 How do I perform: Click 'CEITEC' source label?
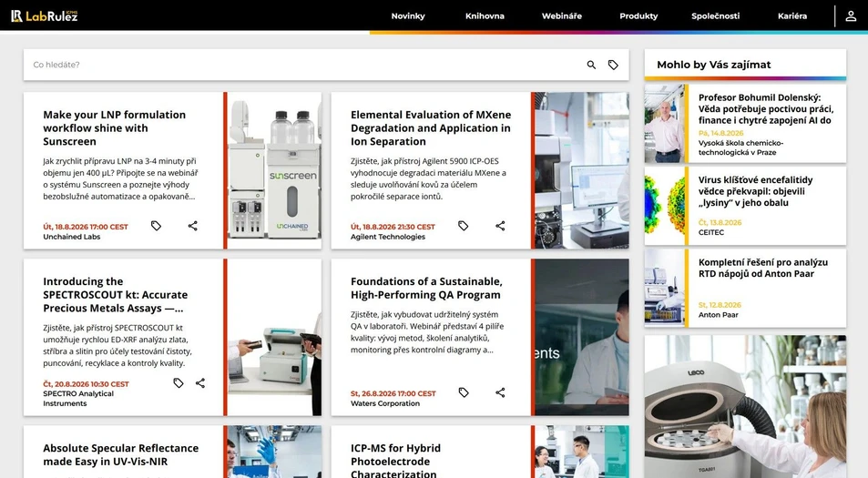pos(710,232)
